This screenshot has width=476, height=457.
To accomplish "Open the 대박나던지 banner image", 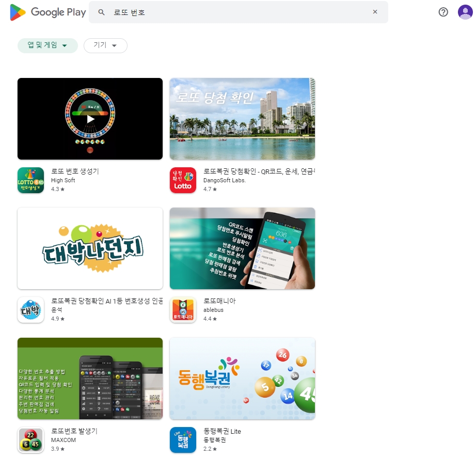I will [x=90, y=248].
